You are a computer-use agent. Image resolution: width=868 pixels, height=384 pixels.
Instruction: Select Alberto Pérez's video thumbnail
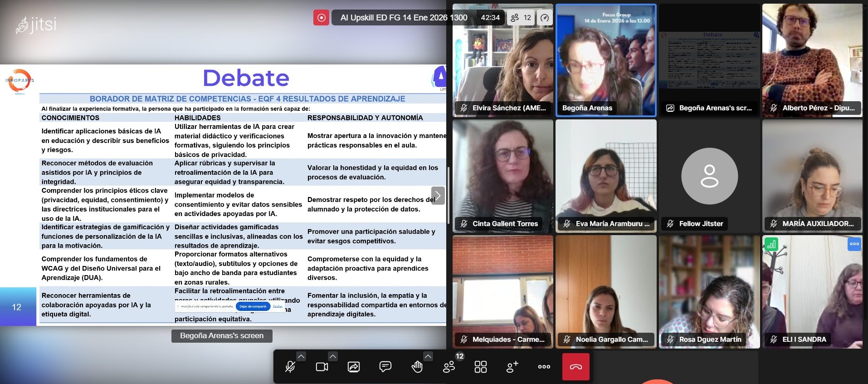pyautogui.click(x=812, y=59)
